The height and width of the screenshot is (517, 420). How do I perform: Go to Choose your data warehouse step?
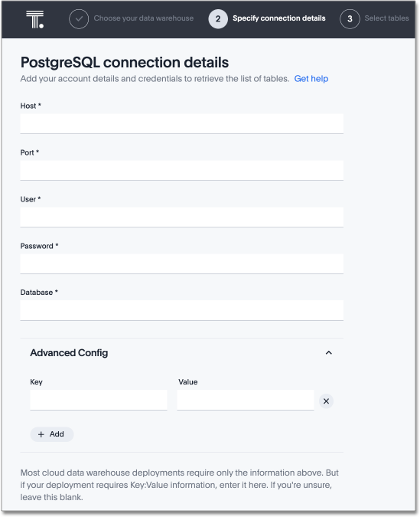144,18
